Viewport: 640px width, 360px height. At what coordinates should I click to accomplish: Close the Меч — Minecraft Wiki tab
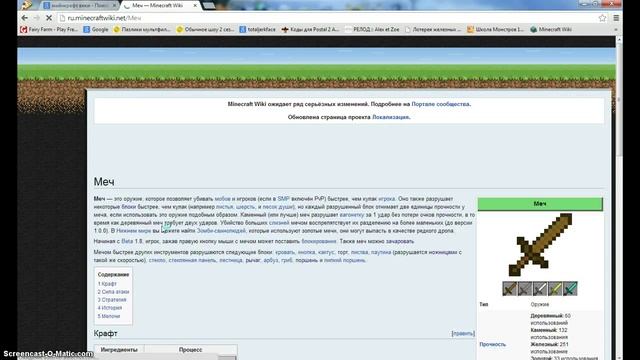[x=195, y=6]
